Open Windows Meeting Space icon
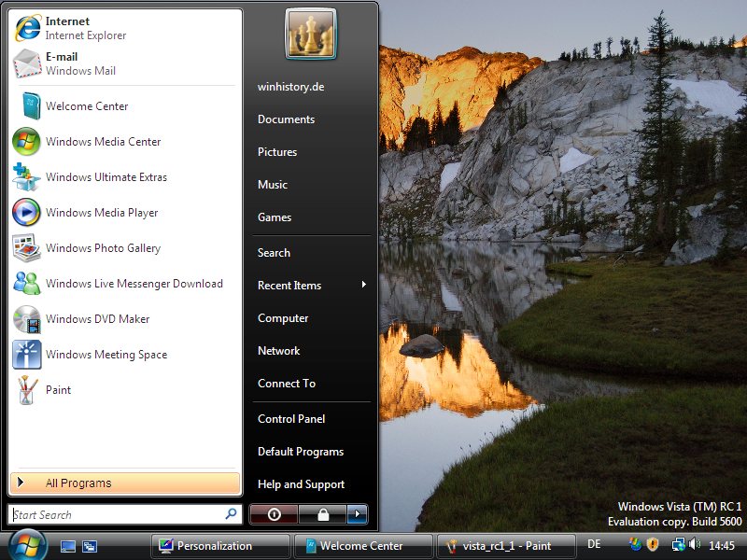This screenshot has height=560, width=747. (x=26, y=355)
